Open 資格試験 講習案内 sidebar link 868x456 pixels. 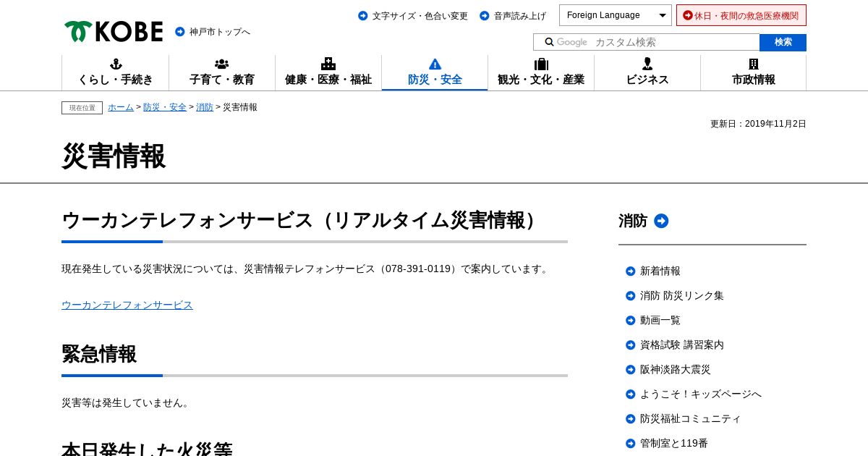682,345
